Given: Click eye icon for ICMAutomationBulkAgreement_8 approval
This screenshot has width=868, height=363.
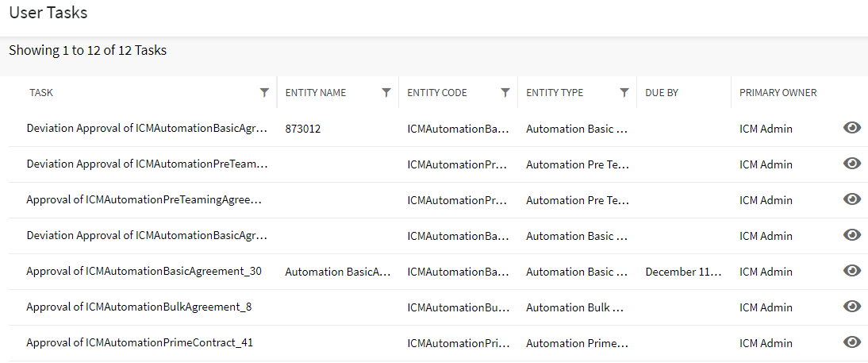Looking at the screenshot, I should click(852, 307).
